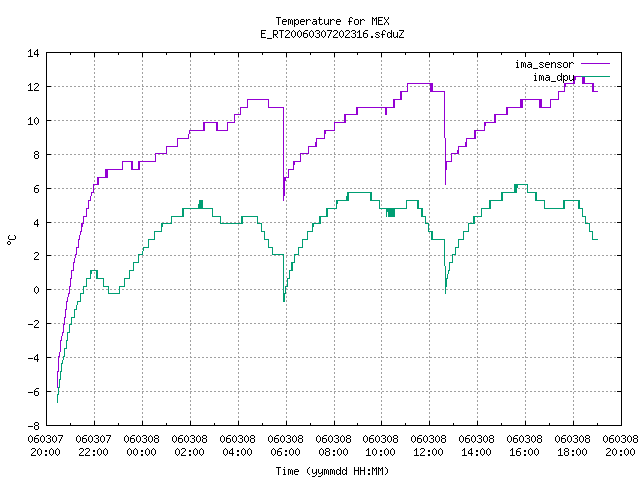Click x-axis tick label '060308 18:00'
640x480 pixels.
click(572, 446)
